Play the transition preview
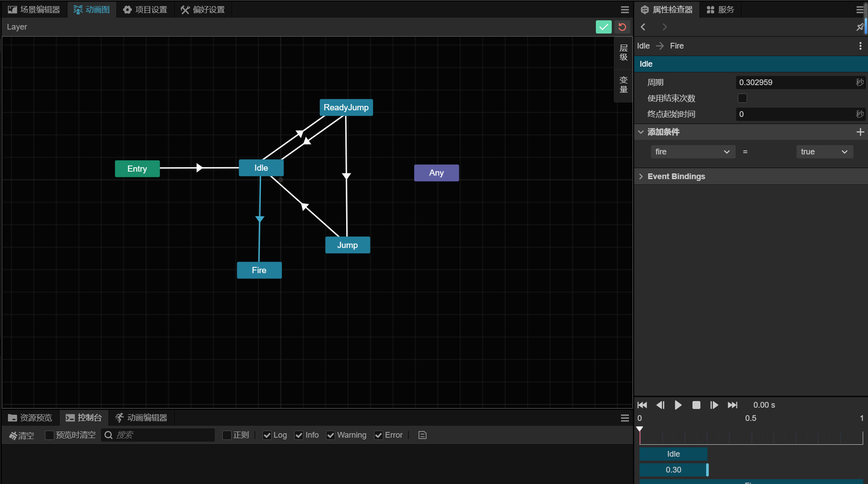The height and width of the screenshot is (484, 868). click(678, 405)
